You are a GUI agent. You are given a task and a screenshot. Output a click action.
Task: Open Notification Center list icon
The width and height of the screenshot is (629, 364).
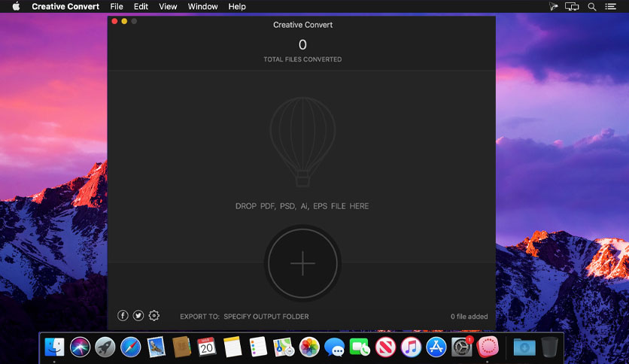click(x=610, y=7)
